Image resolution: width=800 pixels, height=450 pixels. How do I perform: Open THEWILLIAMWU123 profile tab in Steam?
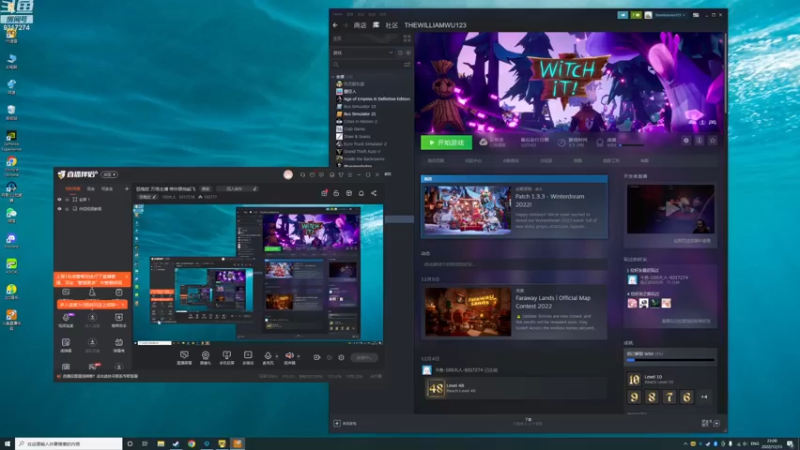pos(435,25)
